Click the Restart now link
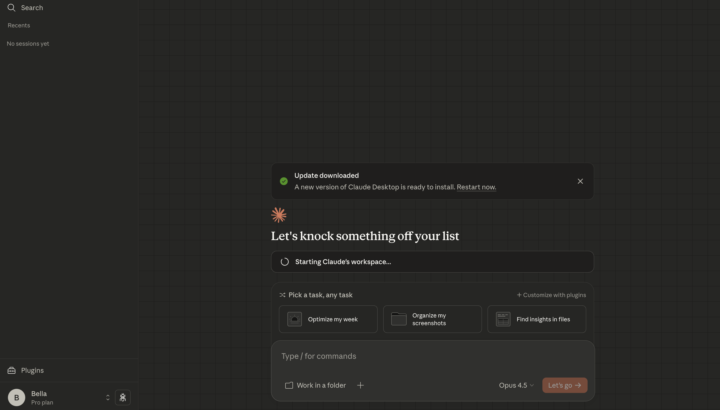Image resolution: width=720 pixels, height=410 pixels. click(476, 187)
